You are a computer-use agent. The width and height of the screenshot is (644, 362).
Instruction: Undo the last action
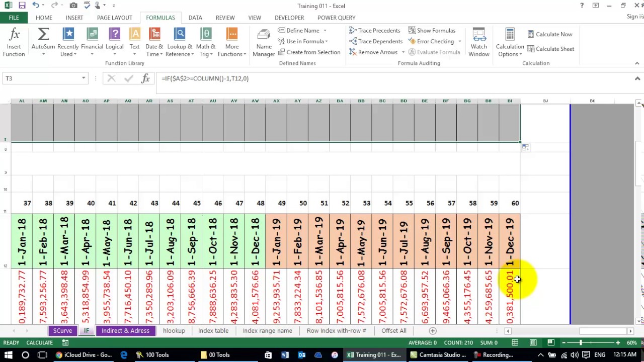[36, 6]
